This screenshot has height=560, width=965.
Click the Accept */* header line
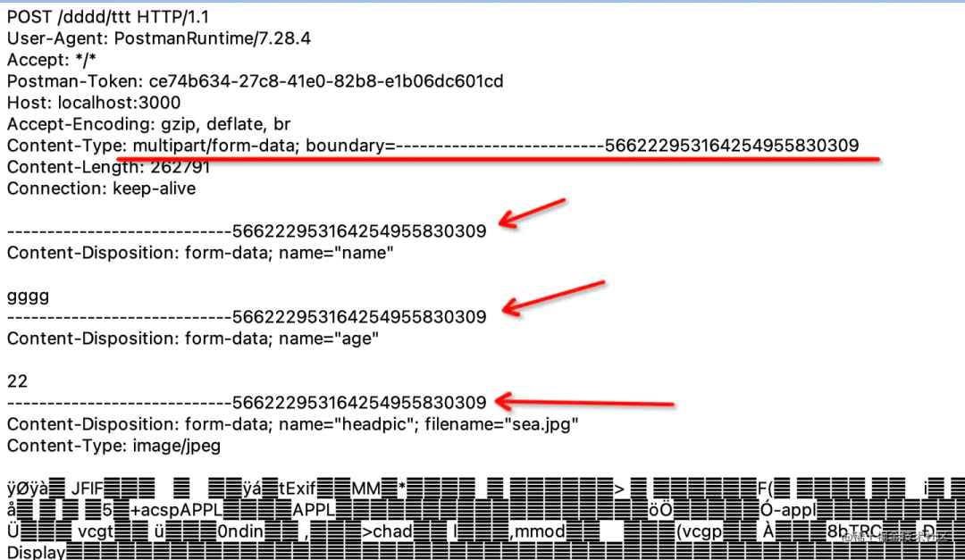coord(52,61)
